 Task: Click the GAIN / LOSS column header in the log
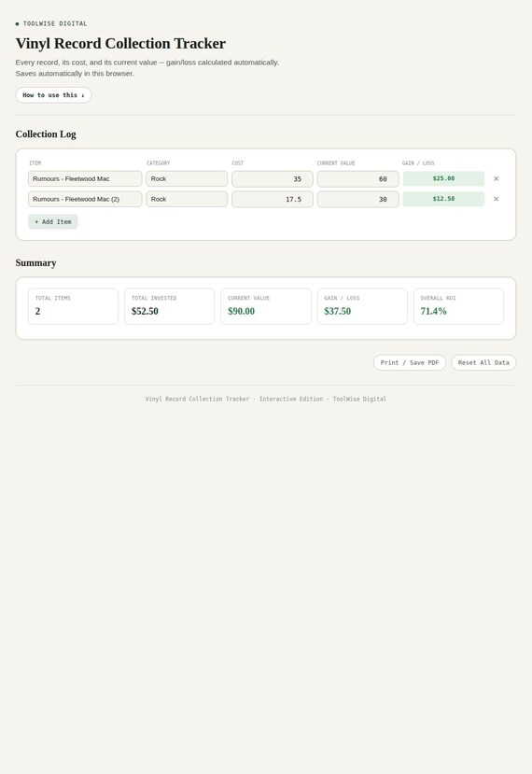tap(418, 162)
